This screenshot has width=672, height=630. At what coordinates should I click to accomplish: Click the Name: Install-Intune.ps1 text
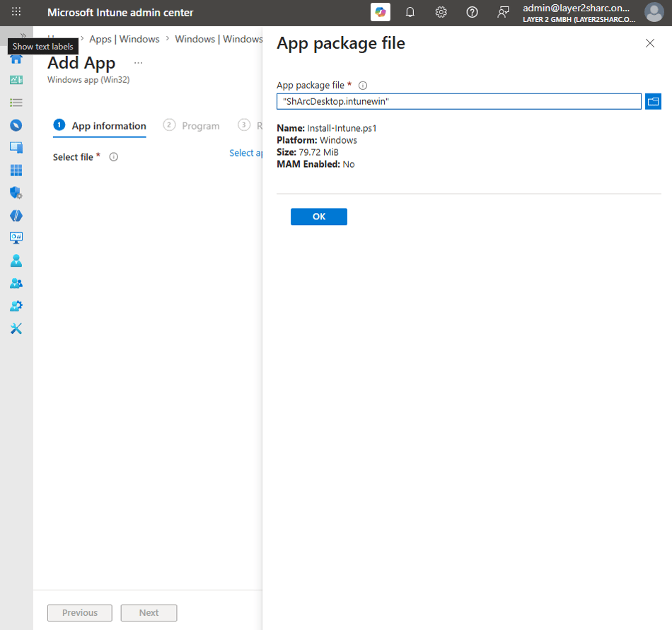pos(327,128)
